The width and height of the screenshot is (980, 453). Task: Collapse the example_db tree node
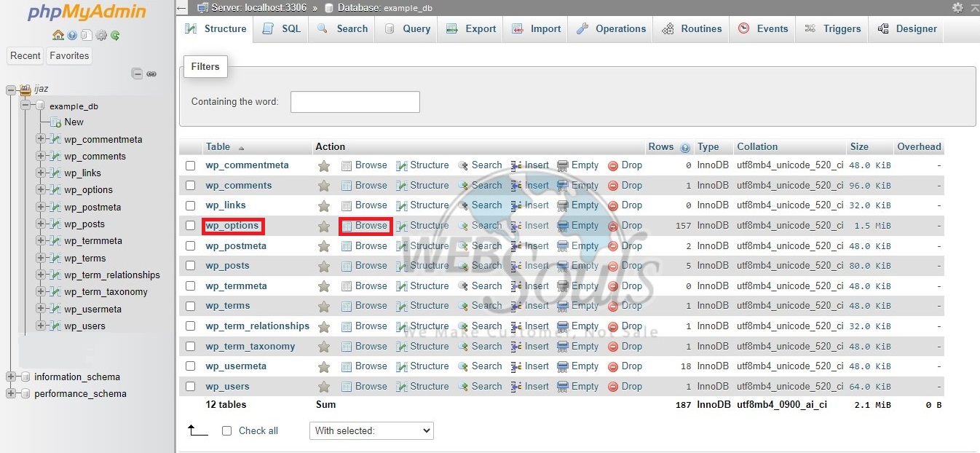coord(25,106)
